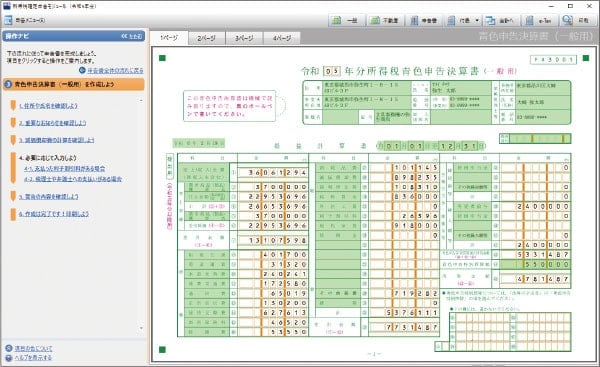The width and height of the screenshot is (600, 367).
Task: Open the 一般 form toolbar button
Action: pos(346,20)
